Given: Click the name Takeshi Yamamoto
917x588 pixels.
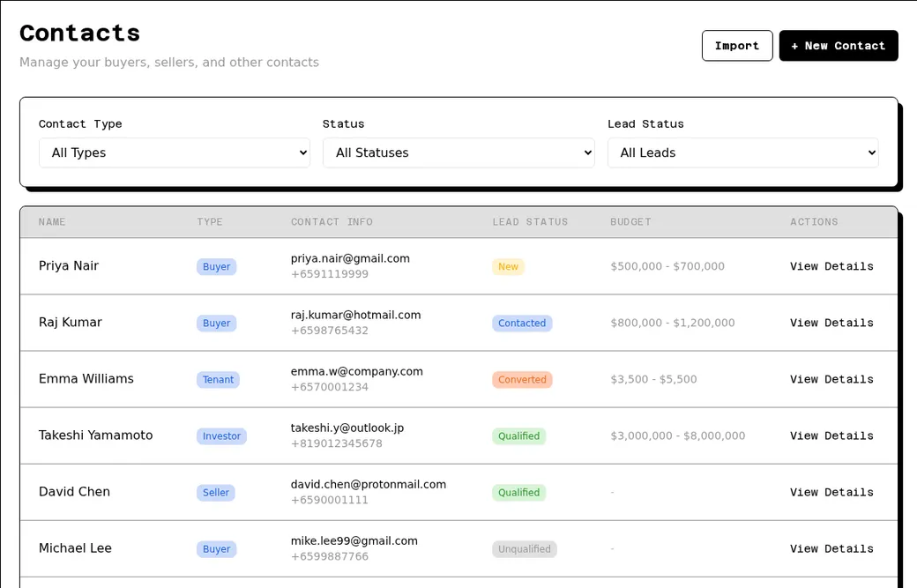Looking at the screenshot, I should pyautogui.click(x=95, y=435).
